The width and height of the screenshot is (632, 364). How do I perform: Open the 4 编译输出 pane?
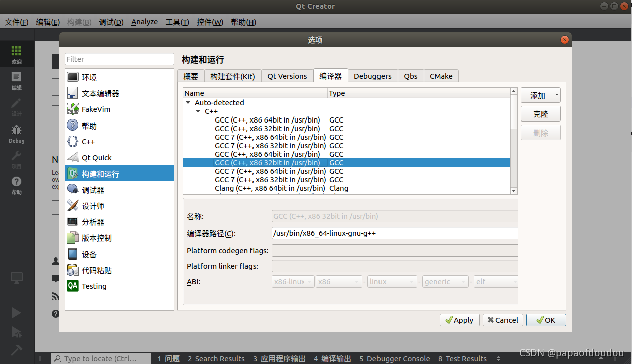(x=332, y=358)
